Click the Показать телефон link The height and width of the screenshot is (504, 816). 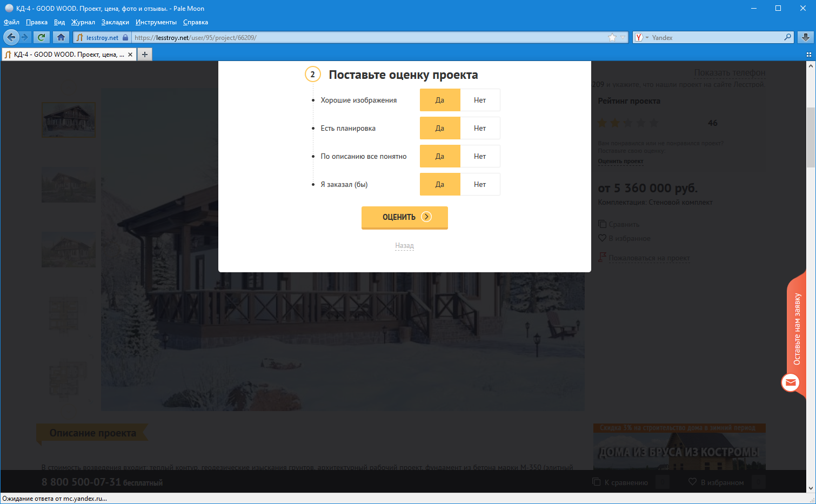pos(730,72)
